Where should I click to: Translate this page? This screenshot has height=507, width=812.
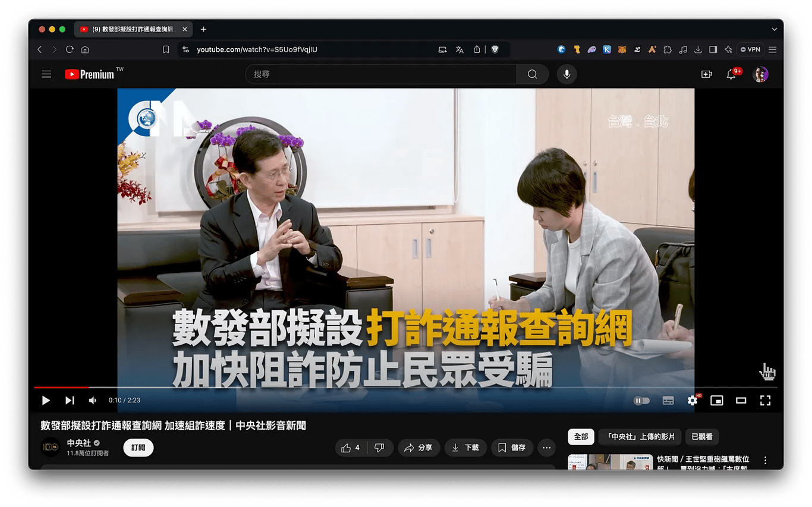[x=459, y=49]
